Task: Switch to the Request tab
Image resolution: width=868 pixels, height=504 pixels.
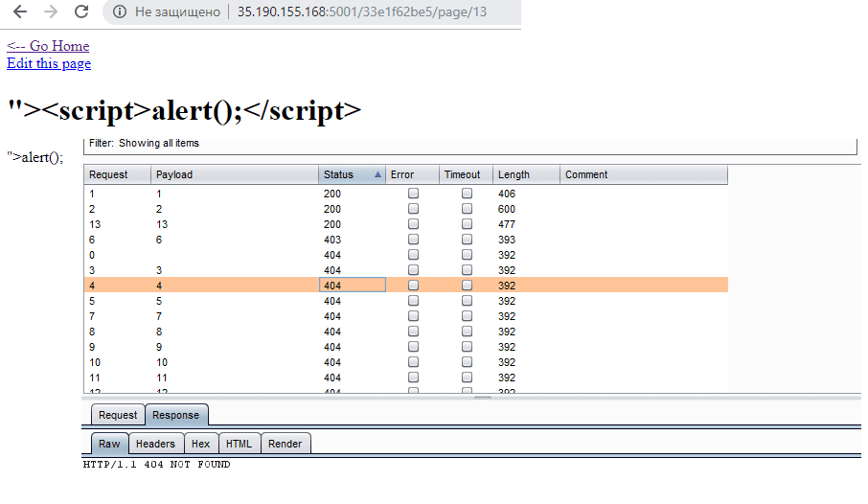Action: click(118, 415)
